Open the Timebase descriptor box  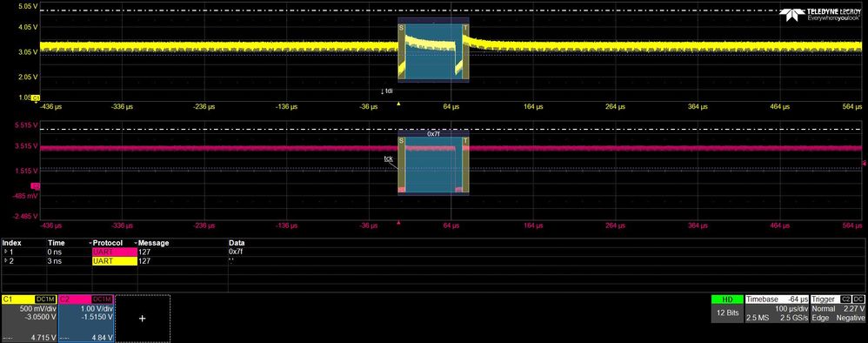coord(777,309)
